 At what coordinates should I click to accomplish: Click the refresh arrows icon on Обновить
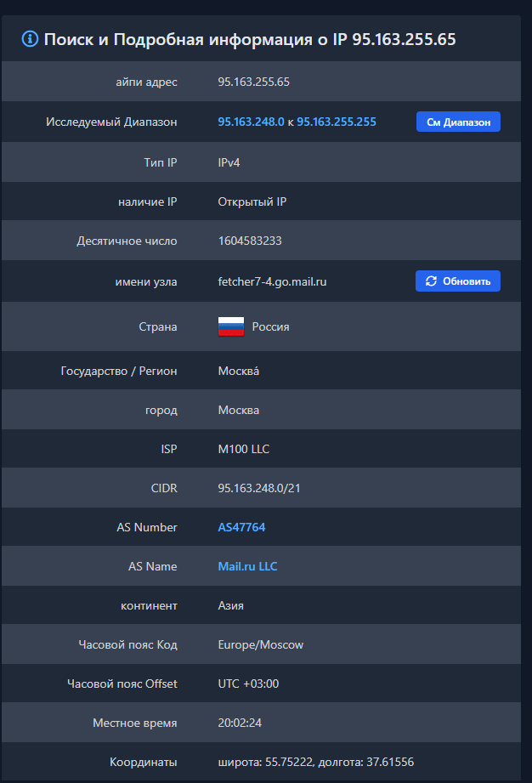pyautogui.click(x=431, y=281)
